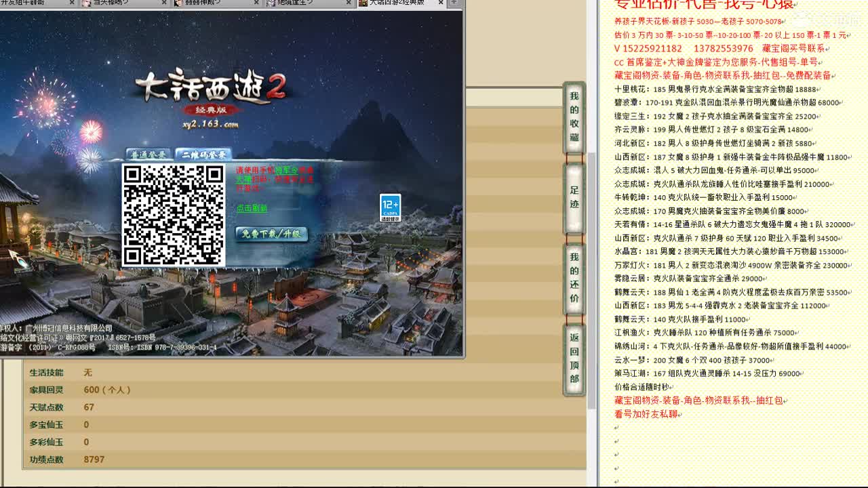Click the 河北新区 182男人 listing line

tap(713, 143)
